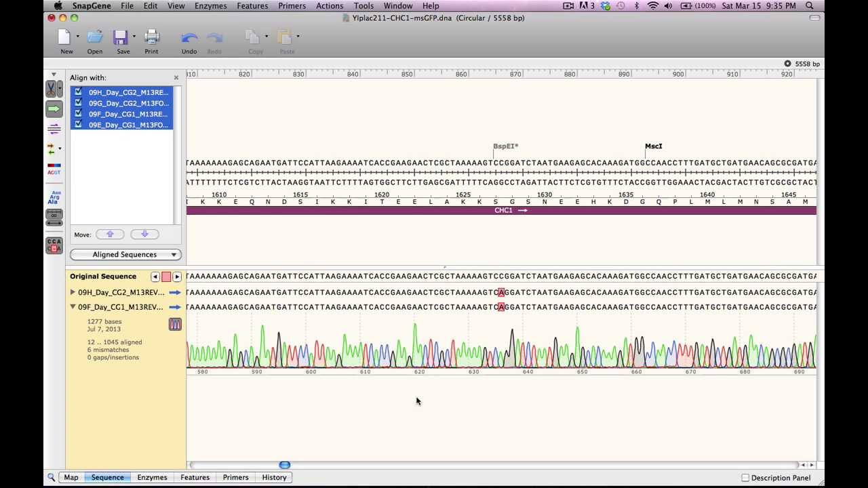Click the Open folder toolbar icon
Viewport: 868px width, 488px height.
coord(95,37)
